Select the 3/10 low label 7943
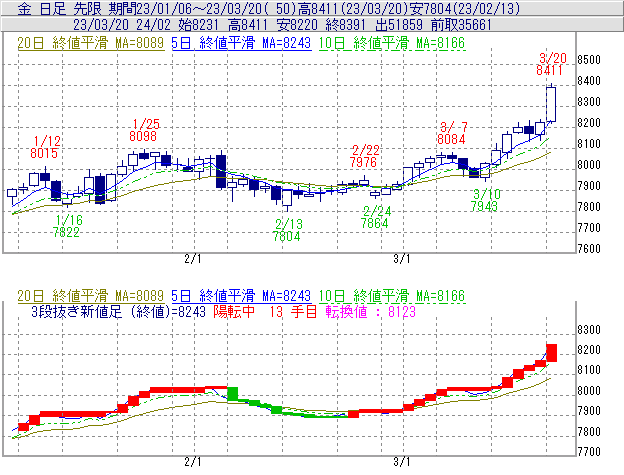Screen dimensions: 624x475 tap(486, 206)
